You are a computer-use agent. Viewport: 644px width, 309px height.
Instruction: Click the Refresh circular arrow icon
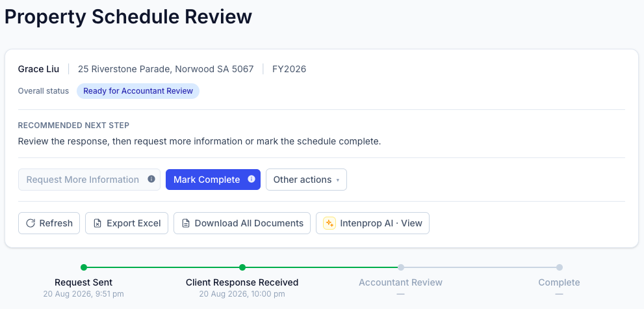click(31, 223)
